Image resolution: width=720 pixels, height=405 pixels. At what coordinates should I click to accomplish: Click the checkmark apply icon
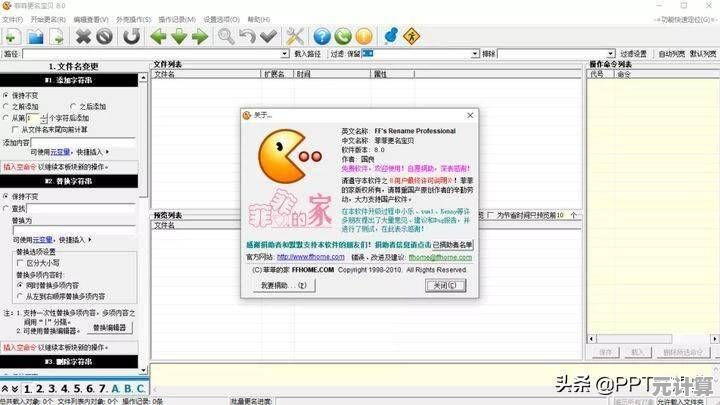tap(269, 36)
